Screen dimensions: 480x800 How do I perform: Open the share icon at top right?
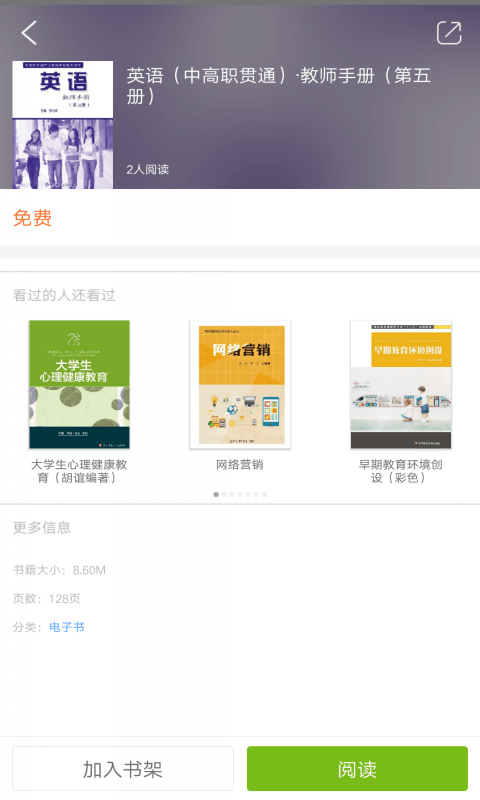[449, 33]
